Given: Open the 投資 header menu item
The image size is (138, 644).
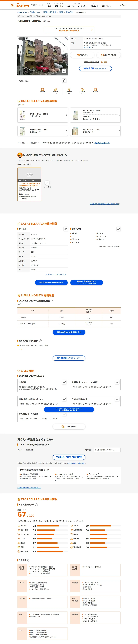Looking at the screenshot, I should (103, 6).
